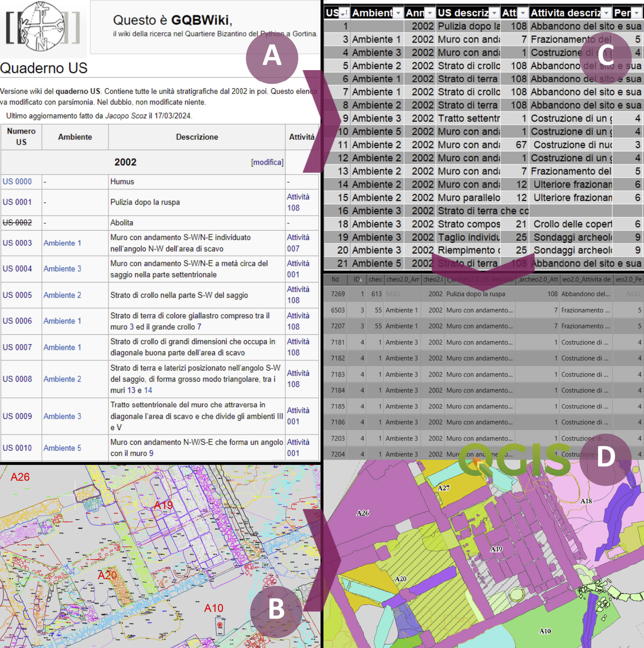Image resolution: width=644 pixels, height=648 pixels.
Task: Select spreadsheet cell showing Ambiente 5 in row 10
Action: (376, 131)
